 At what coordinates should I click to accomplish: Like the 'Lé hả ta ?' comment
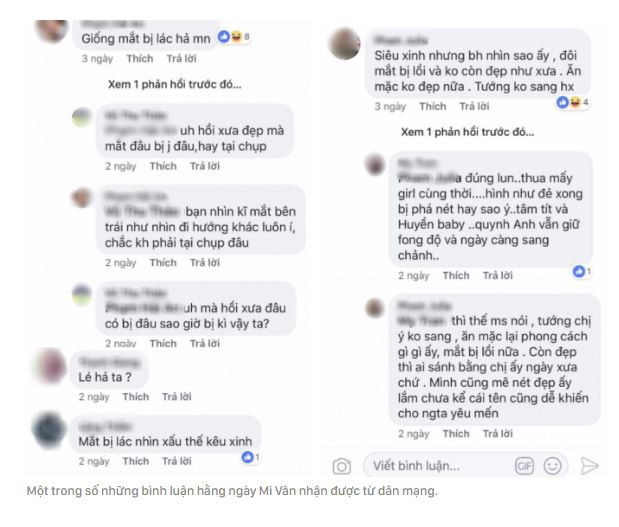click(136, 397)
